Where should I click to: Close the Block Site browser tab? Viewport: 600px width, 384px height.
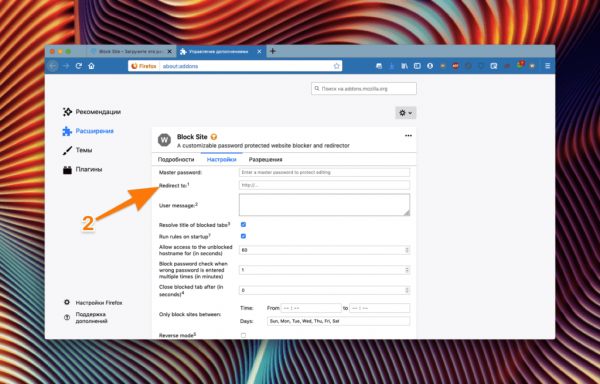click(x=169, y=51)
